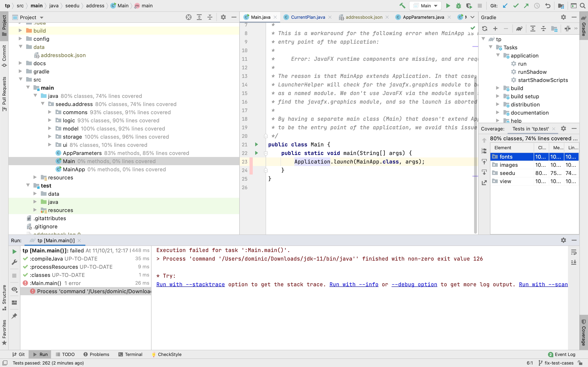Viewport: 588px width, 367px height.
Task: Click the Search Everywhere magnifier icon
Action: tap(582, 6)
